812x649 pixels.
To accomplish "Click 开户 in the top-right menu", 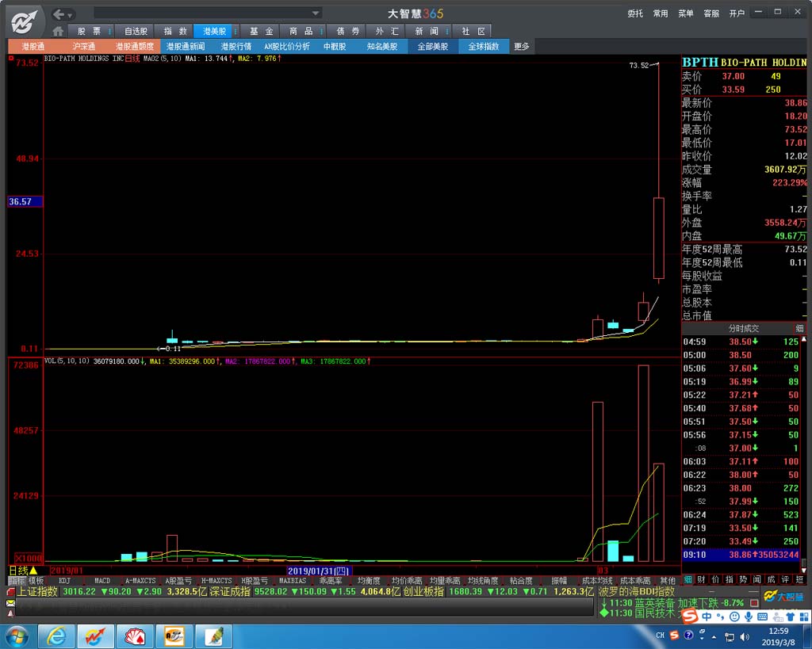I will tap(737, 13).
